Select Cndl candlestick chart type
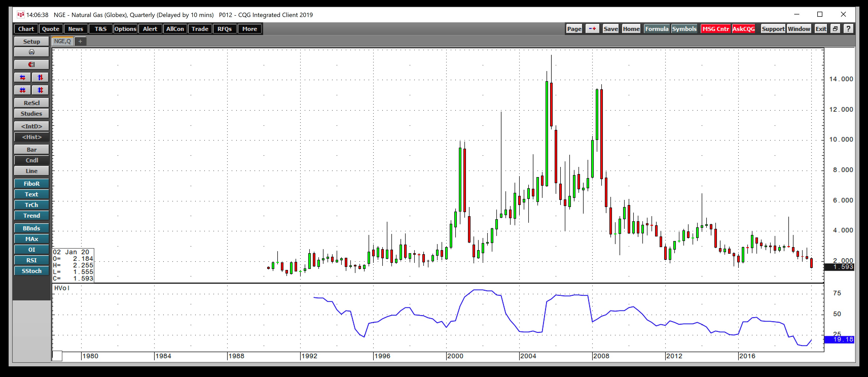Viewport: 868px width, 377px height. click(31, 161)
